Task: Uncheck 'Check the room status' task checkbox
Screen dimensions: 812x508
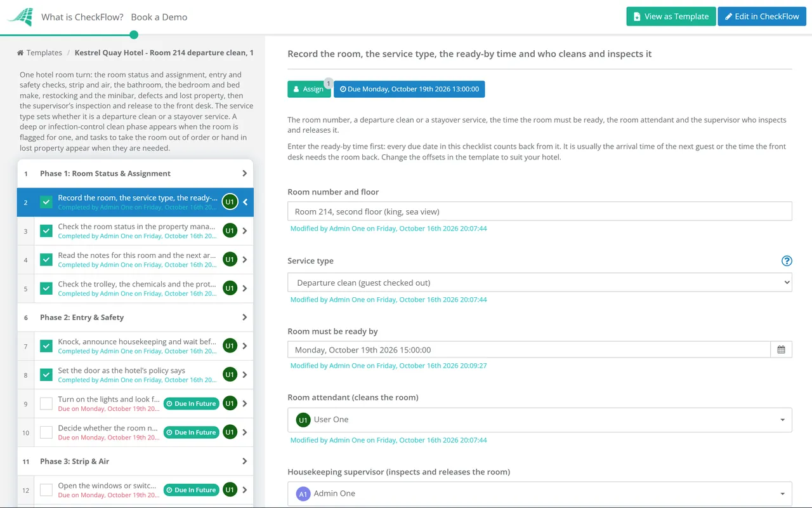Action: click(46, 231)
